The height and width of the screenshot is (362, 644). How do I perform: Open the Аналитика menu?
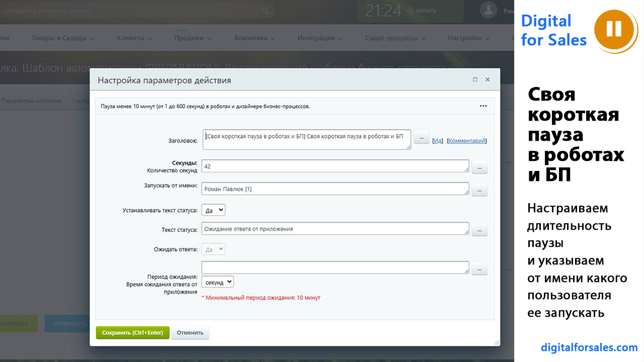coord(254,38)
